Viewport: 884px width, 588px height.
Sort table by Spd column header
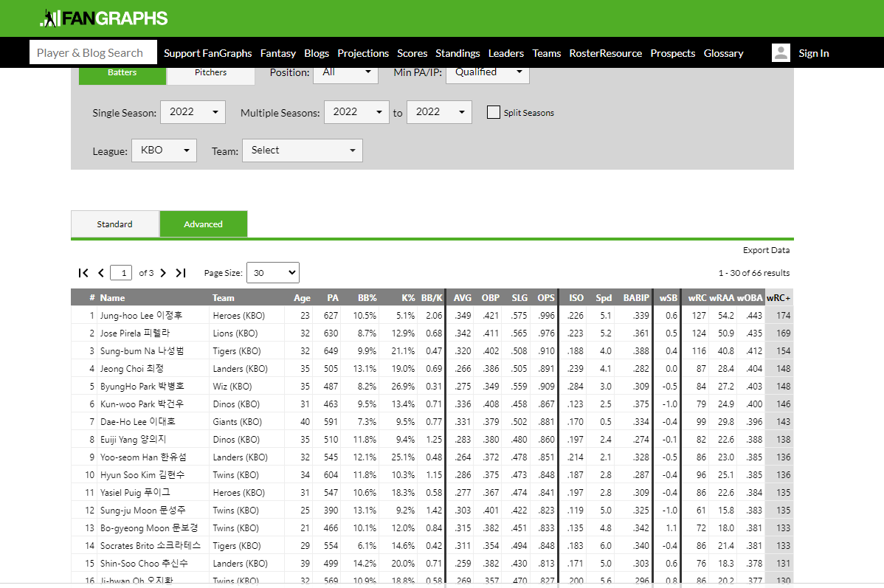pos(604,297)
